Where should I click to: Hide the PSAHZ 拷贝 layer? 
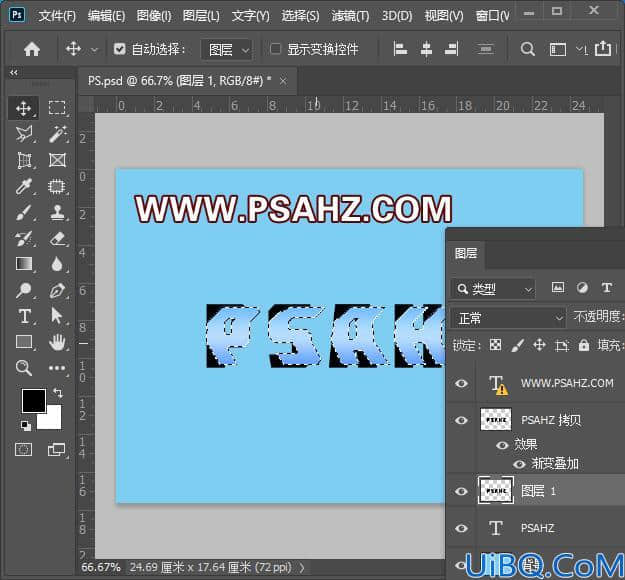click(x=461, y=420)
